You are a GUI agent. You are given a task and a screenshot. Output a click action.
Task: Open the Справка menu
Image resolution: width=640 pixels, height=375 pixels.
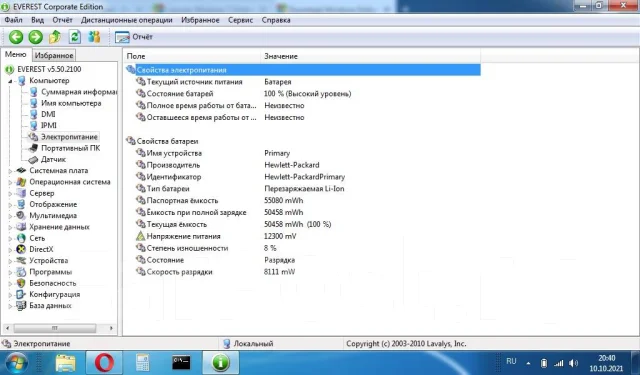(x=276, y=20)
